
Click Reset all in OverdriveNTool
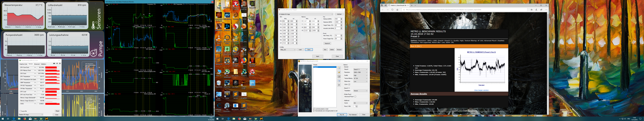pyautogui.click(x=327, y=43)
